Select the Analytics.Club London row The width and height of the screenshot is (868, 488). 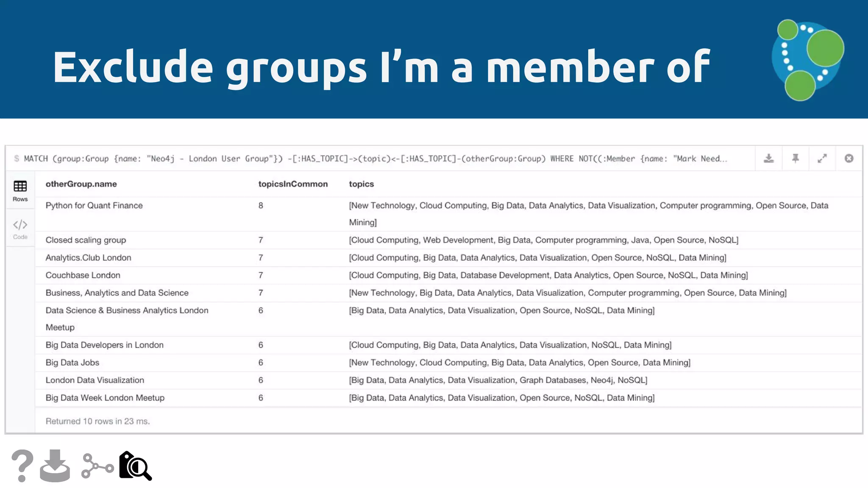[x=448, y=258]
